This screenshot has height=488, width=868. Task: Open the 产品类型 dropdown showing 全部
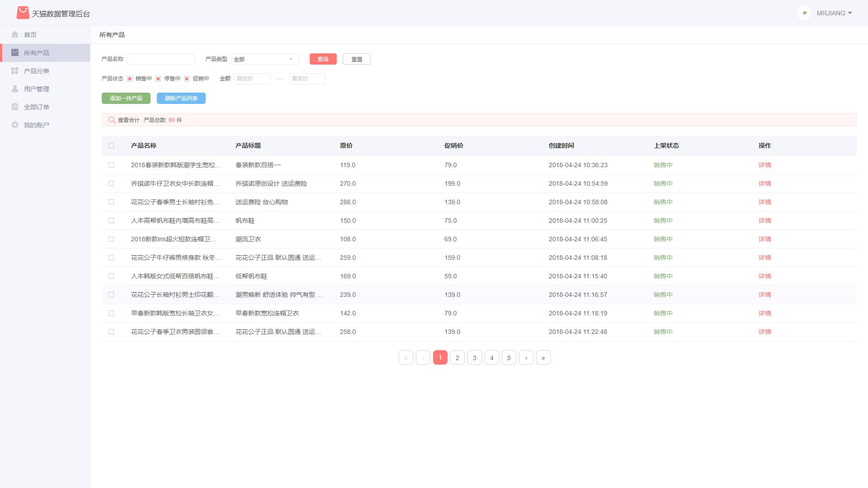[x=264, y=59]
